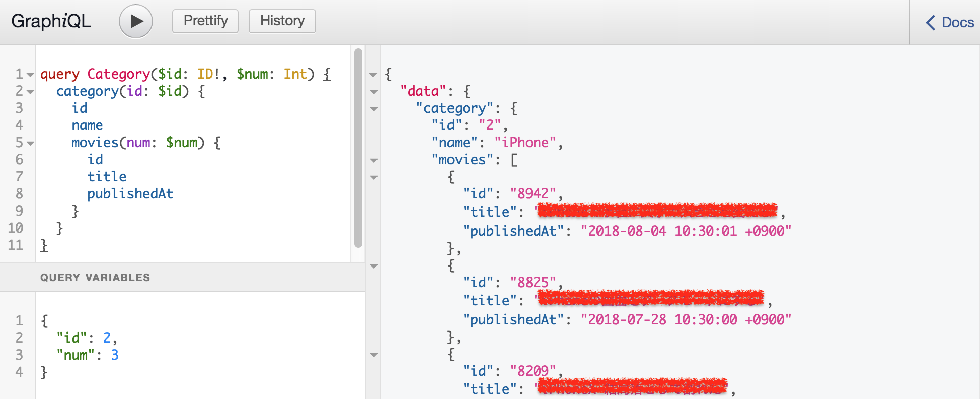
Task: Click the 'name' field on line 4
Action: 87,125
